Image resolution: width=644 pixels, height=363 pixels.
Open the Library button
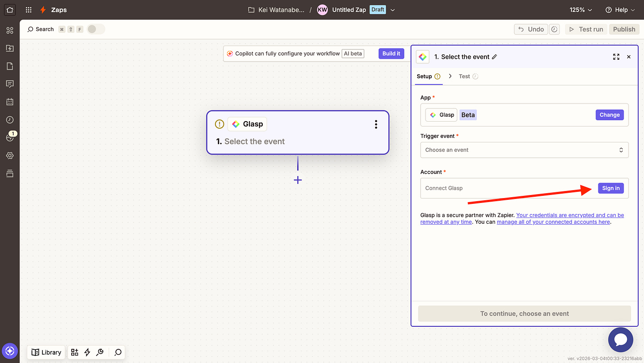[46, 352]
